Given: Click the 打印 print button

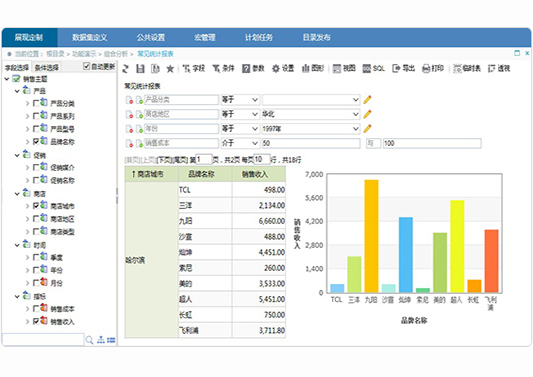Looking at the screenshot, I should [433, 69].
